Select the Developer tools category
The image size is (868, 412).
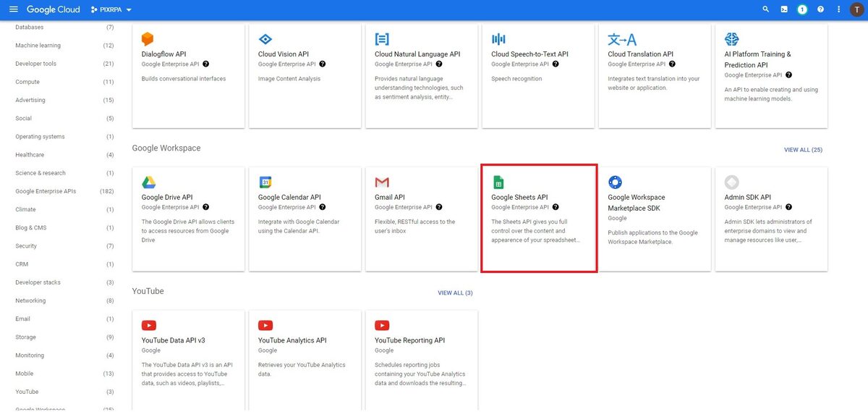tap(35, 64)
